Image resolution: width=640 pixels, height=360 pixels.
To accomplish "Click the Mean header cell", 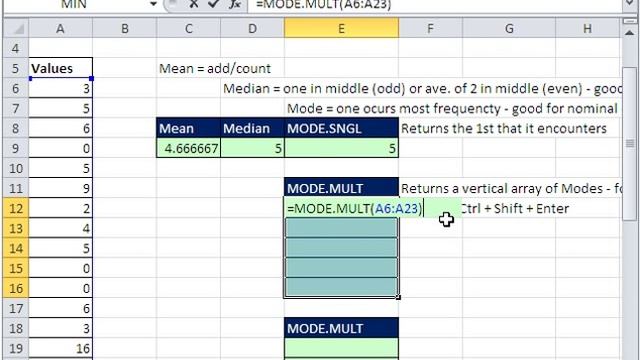I will [x=188, y=128].
